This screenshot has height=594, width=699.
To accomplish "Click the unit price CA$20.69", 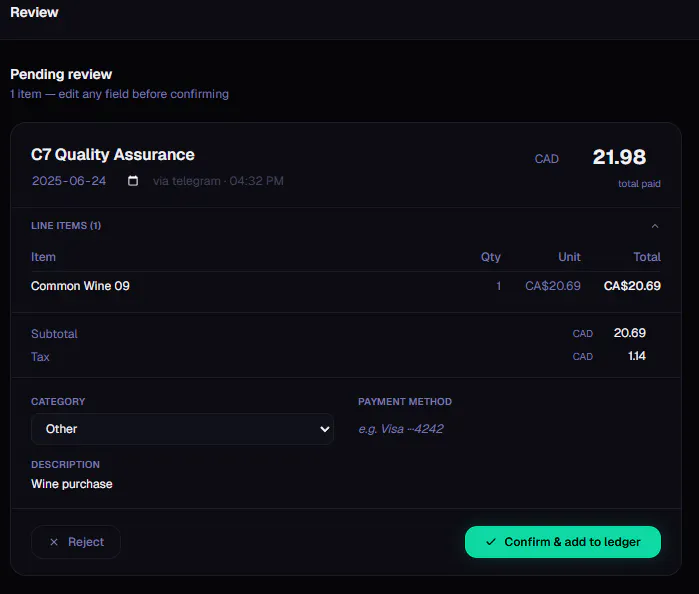I will pos(553,286).
